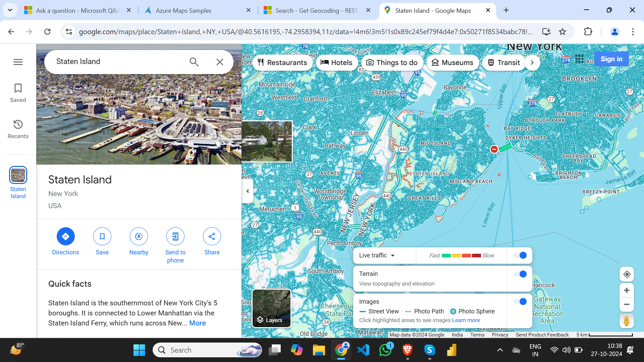Viewport: 644px width, 362px height.
Task: Open the Live traffic dropdown
Action: tap(377, 255)
